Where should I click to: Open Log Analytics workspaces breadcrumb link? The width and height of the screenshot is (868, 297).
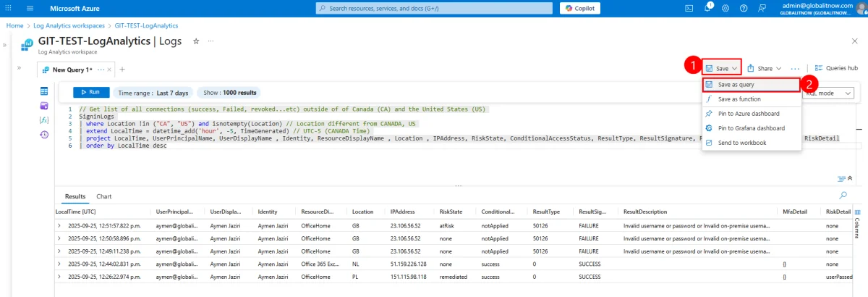click(69, 25)
